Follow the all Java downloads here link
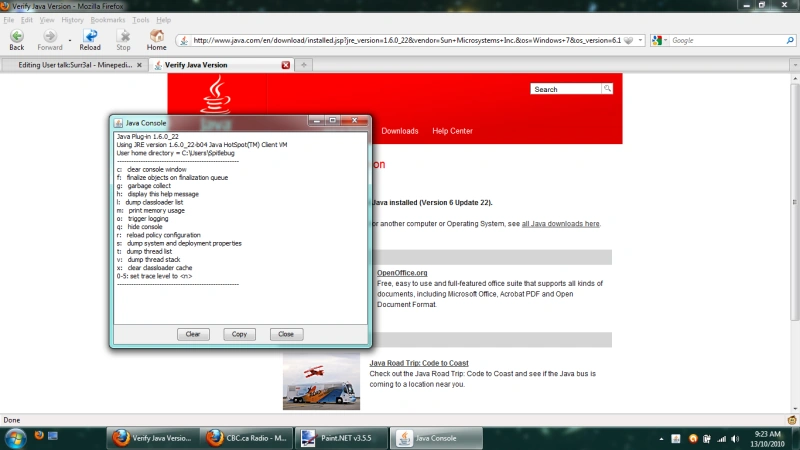Viewport: 800px width, 450px height. click(x=560, y=223)
